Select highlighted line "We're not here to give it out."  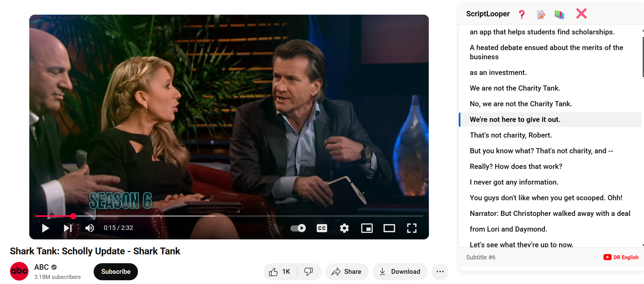(x=550, y=120)
